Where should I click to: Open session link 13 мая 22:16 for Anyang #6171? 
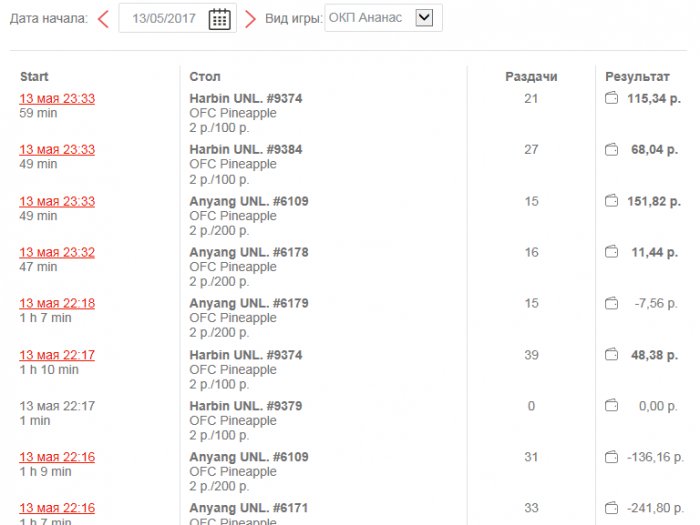point(57,508)
